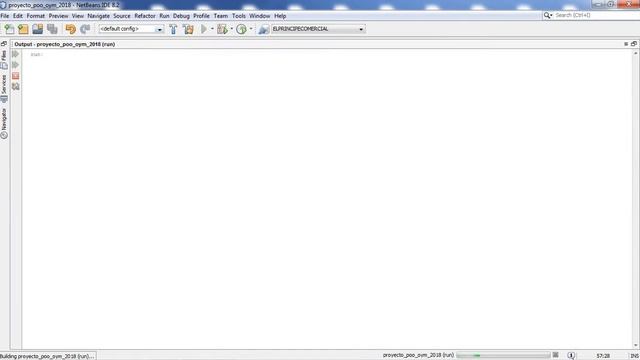Click 'proyecto_poo_oym_2018 (run)' progress label
The width and height of the screenshot is (640, 360).
tap(418, 355)
